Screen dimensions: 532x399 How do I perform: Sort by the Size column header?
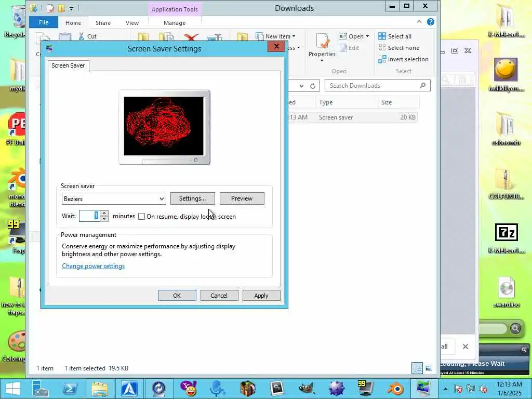pos(398,102)
